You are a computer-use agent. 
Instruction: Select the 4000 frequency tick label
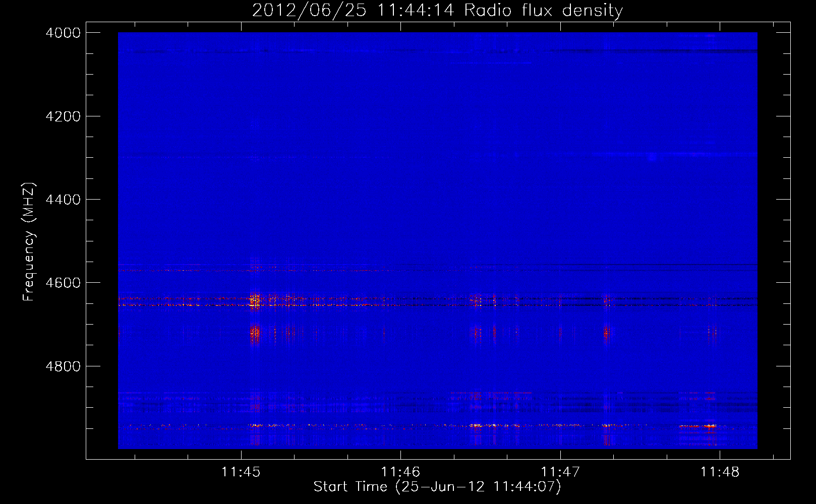[63, 33]
